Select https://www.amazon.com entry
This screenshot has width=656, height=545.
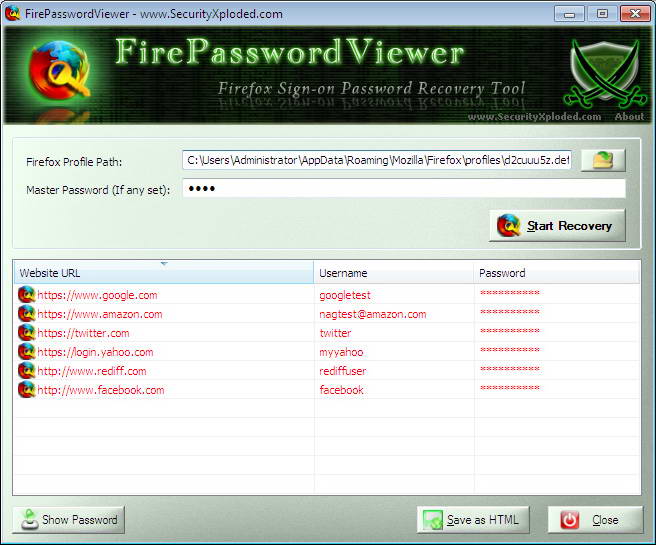click(100, 314)
